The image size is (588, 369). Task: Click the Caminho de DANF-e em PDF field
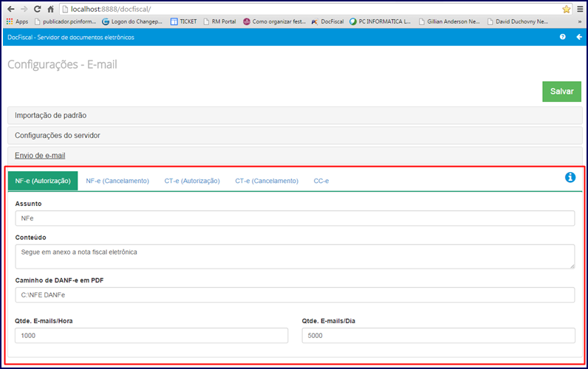295,294
